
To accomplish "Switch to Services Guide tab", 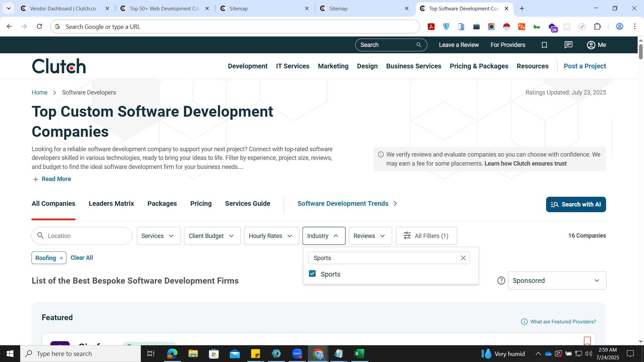I will pyautogui.click(x=248, y=203).
